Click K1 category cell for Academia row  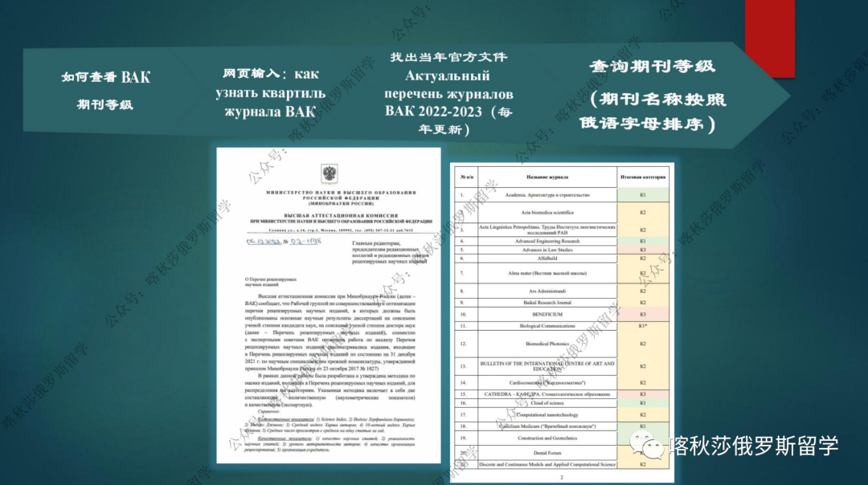tap(643, 194)
